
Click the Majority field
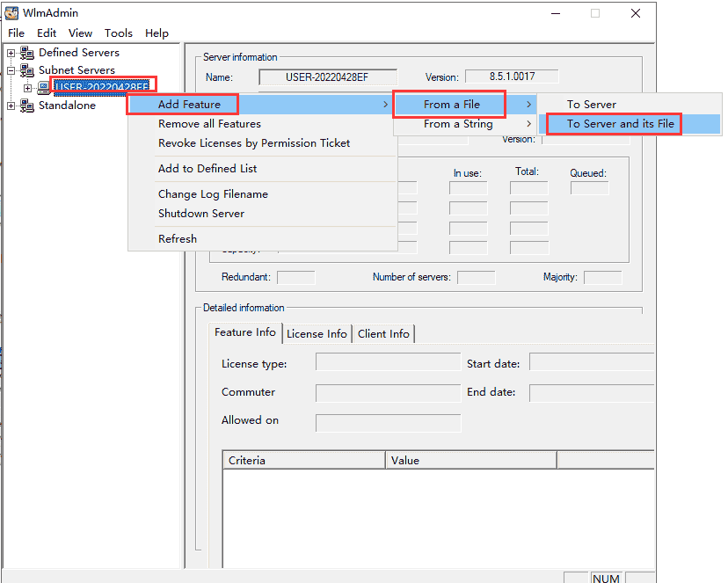[x=602, y=278]
